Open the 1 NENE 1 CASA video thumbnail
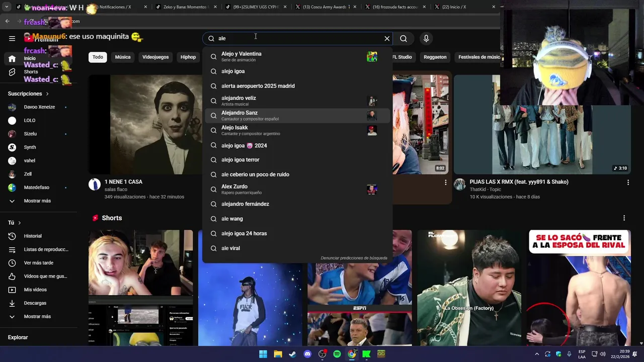This screenshot has width=644, height=362. pos(145,124)
